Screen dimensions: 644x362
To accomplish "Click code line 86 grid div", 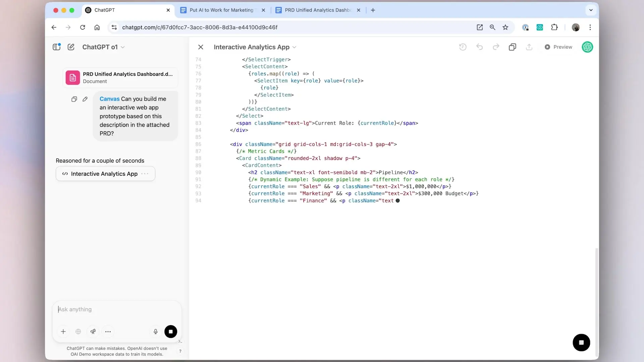I will coord(313,144).
